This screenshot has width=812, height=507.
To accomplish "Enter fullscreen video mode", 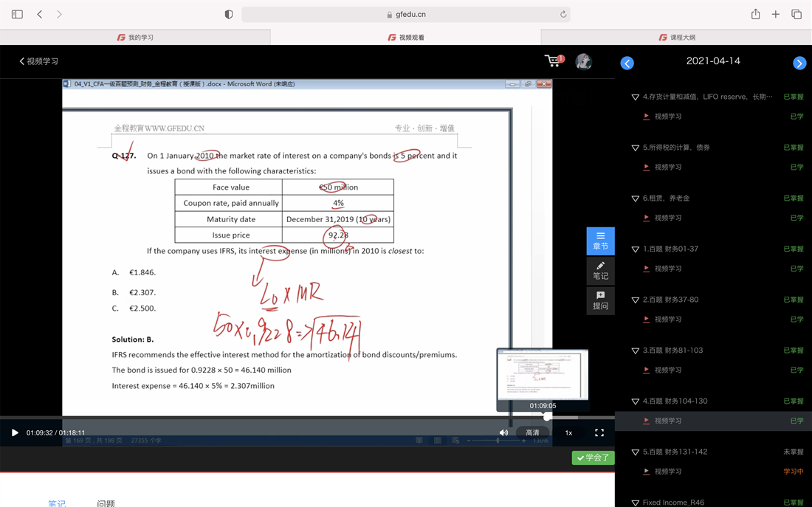I will [x=599, y=433].
